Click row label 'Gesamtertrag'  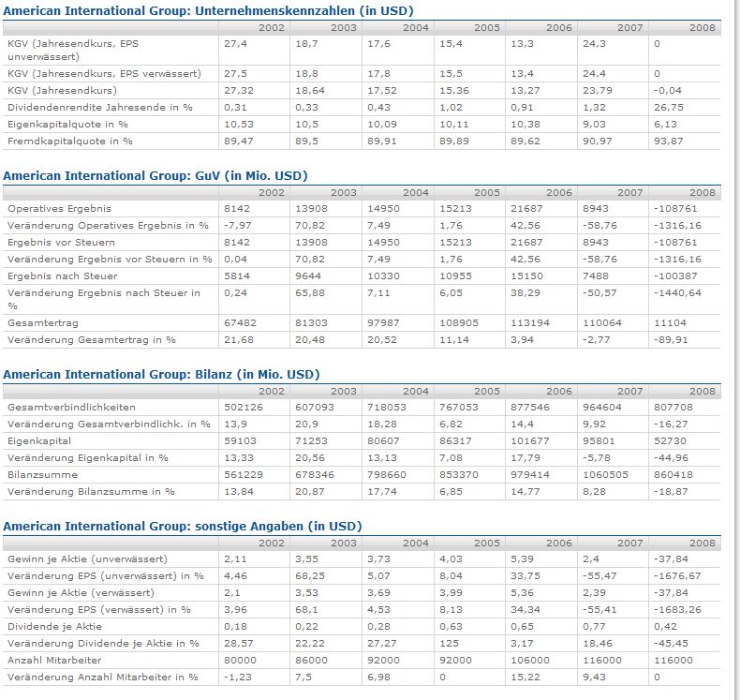(43, 323)
